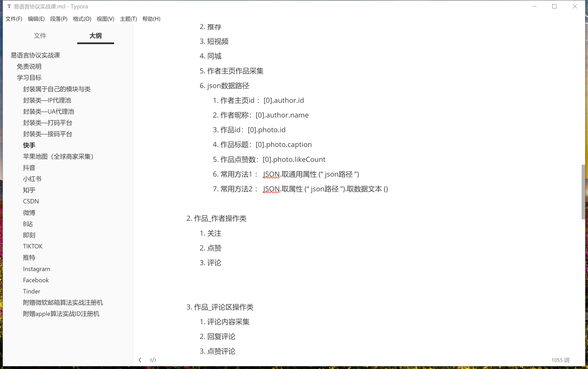Image resolution: width=588 pixels, height=369 pixels.
Task: Select 封装类—IP代理池 outline entry
Action: point(47,100)
